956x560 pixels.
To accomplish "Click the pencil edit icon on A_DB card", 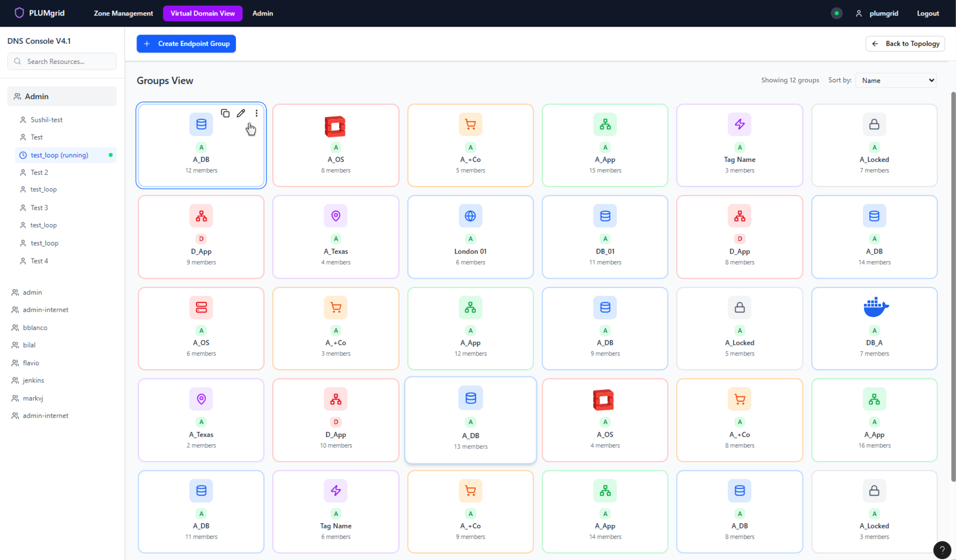I will tap(241, 114).
